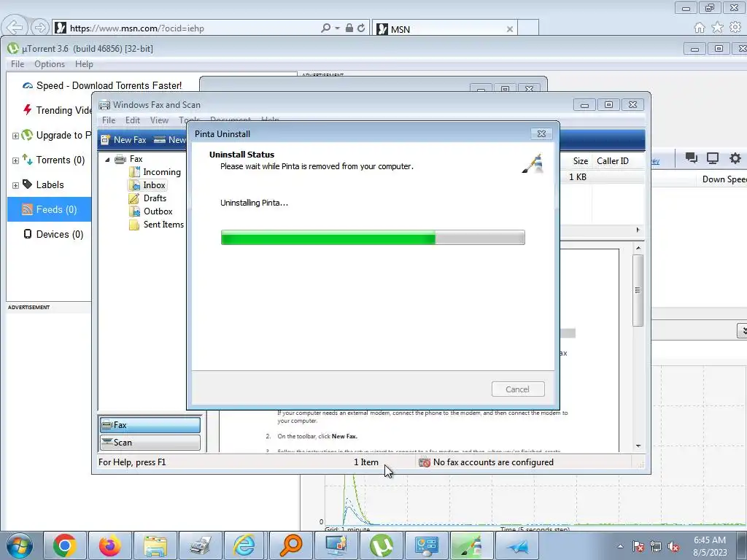Open uTorrent File menu
Screen dimensions: 747x560
pyautogui.click(x=18, y=64)
